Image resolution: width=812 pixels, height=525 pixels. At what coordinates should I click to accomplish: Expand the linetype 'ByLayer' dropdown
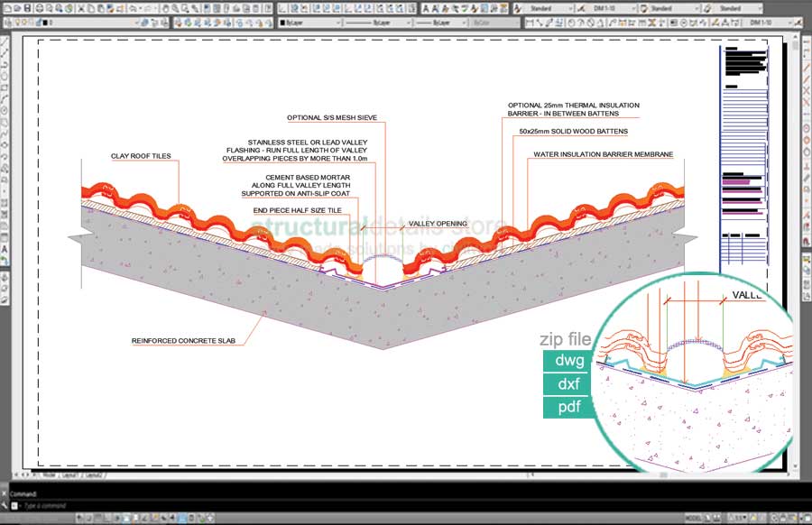(369, 22)
